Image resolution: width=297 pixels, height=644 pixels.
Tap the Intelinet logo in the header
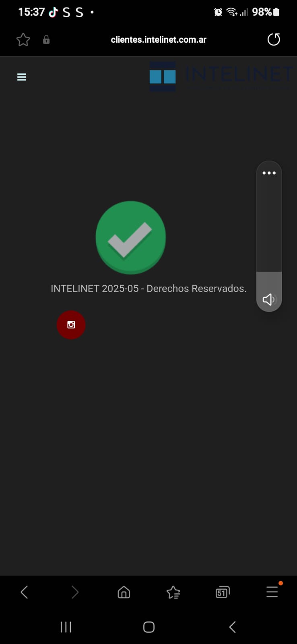(x=221, y=76)
